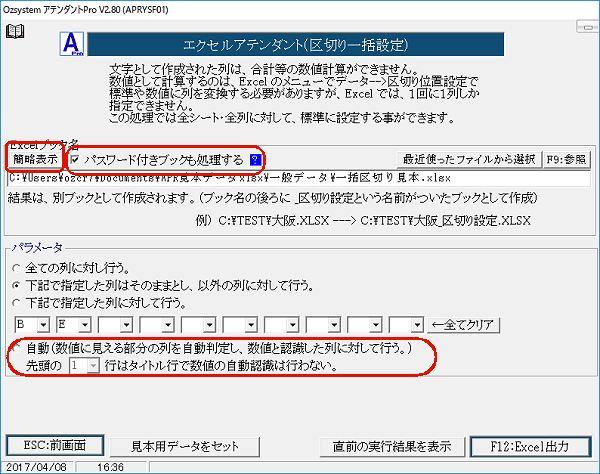Click the 簡略表示 button

[x=35, y=159]
